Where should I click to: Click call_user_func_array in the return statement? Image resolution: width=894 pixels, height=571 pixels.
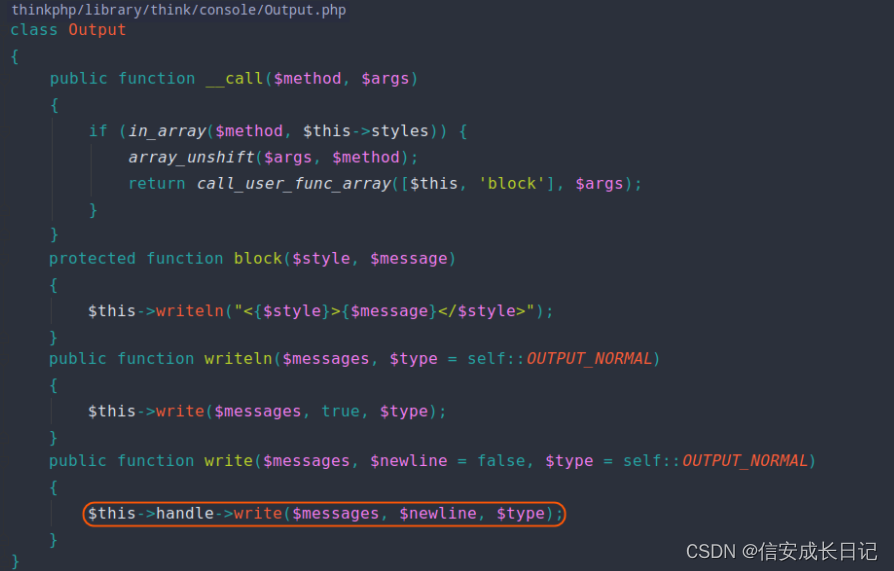click(294, 184)
